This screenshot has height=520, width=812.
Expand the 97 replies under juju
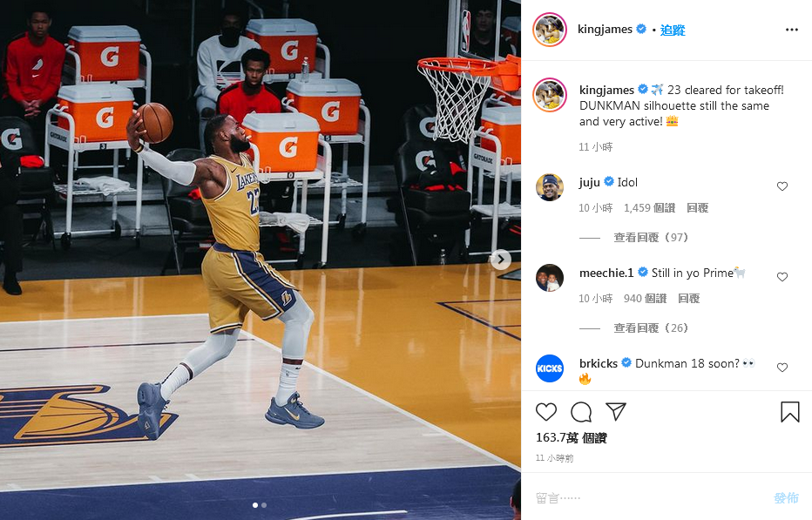[651, 237]
